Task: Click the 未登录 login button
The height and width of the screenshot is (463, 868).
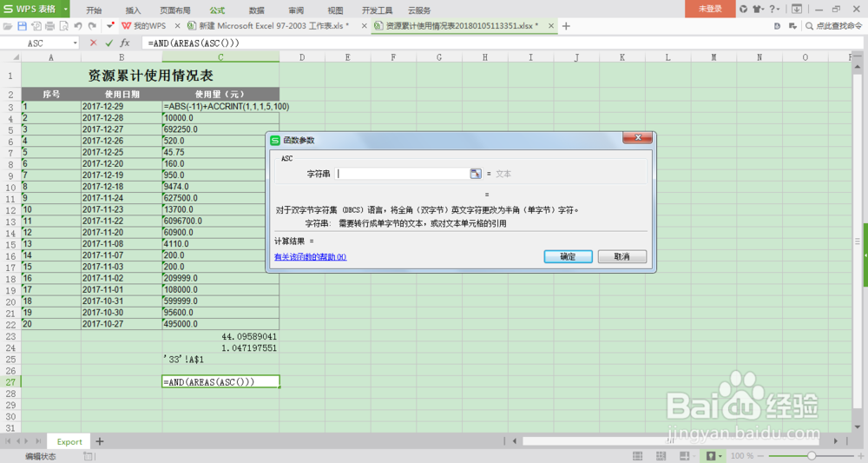Action: (710, 9)
